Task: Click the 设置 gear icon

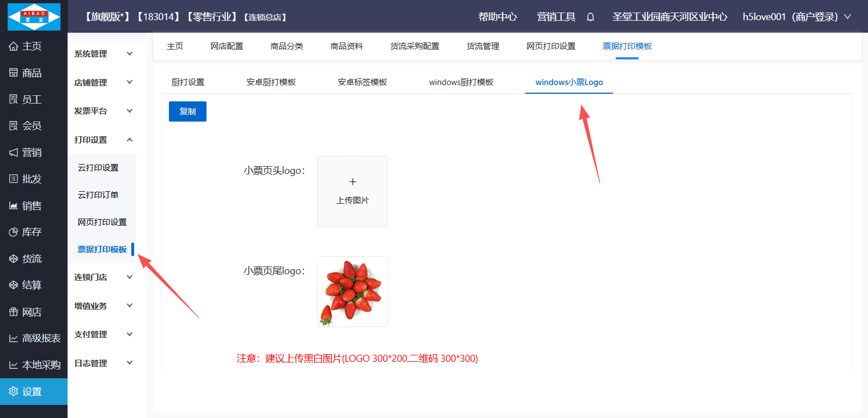Action: coord(14,391)
